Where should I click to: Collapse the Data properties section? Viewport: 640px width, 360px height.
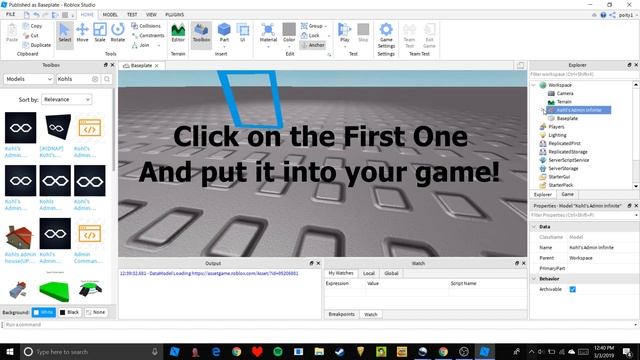(534, 227)
